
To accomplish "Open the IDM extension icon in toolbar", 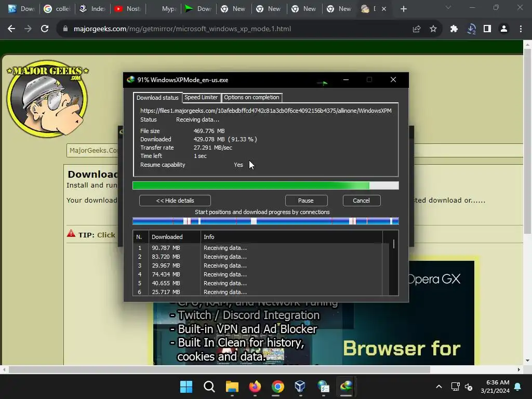I will pos(471,29).
